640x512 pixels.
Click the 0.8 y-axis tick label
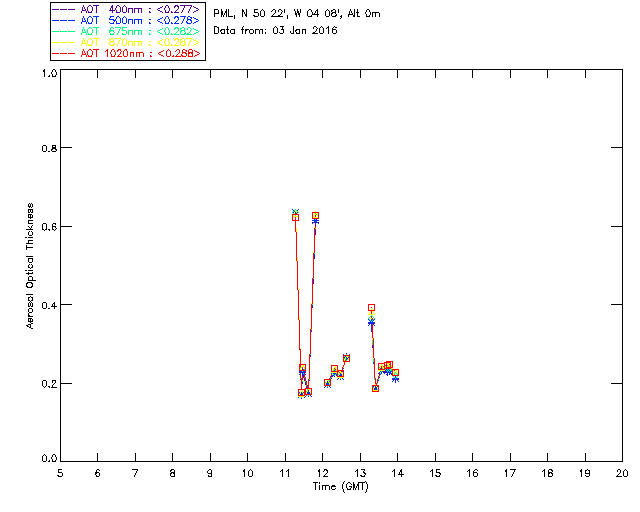[x=49, y=148]
